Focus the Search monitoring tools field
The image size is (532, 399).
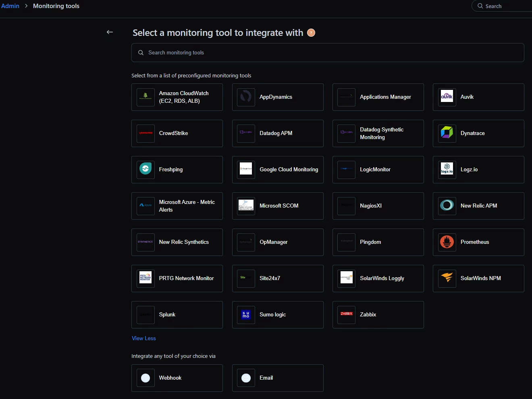tap(328, 53)
